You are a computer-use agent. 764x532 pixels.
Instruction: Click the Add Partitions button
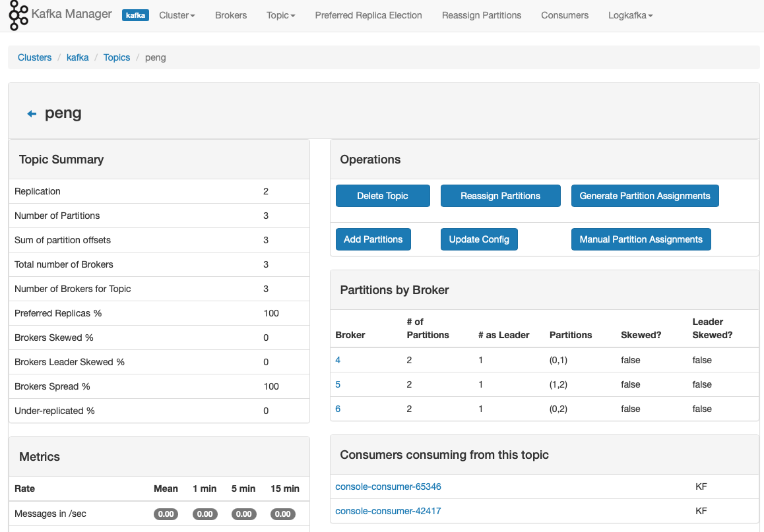[373, 239]
